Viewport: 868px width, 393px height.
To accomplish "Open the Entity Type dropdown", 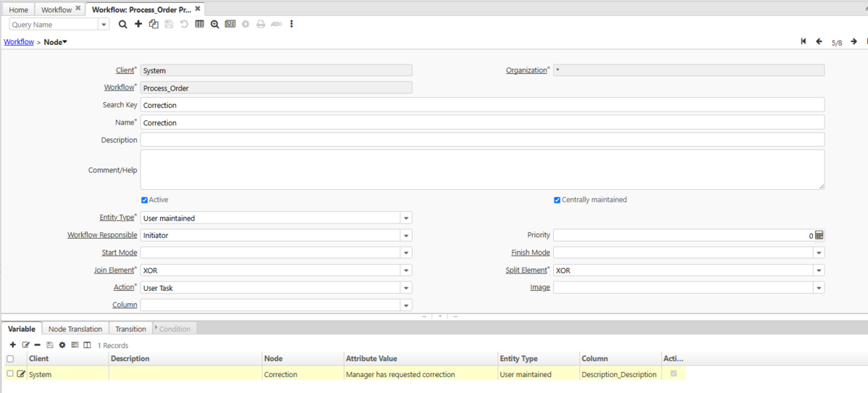I will click(x=406, y=218).
